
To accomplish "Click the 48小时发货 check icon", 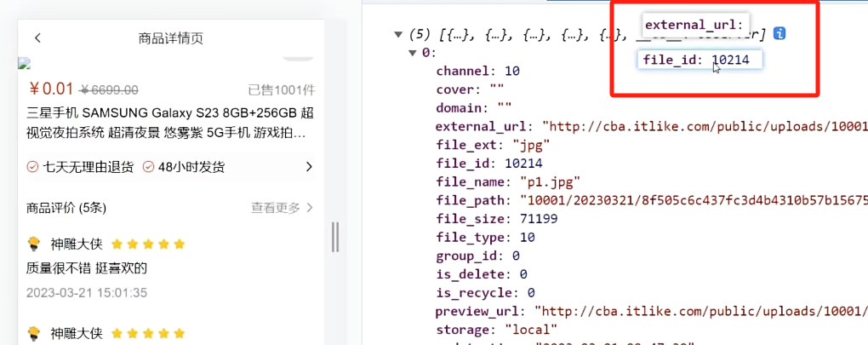I will 148,167.
